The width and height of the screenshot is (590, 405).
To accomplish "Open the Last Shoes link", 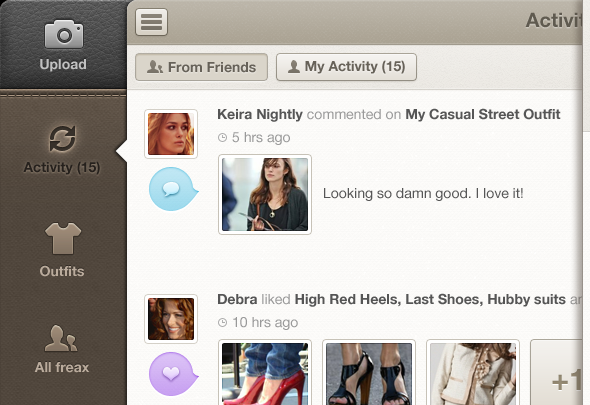I will point(444,300).
